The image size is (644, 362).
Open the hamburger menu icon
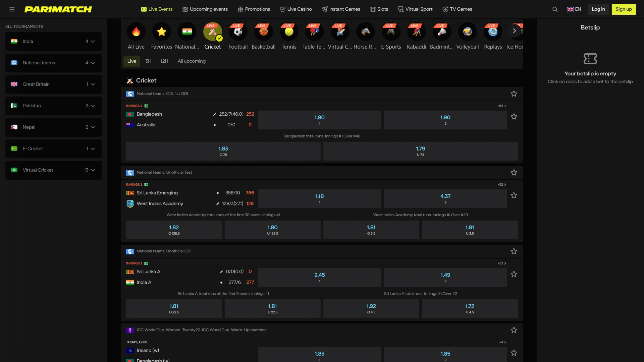pyautogui.click(x=12, y=9)
